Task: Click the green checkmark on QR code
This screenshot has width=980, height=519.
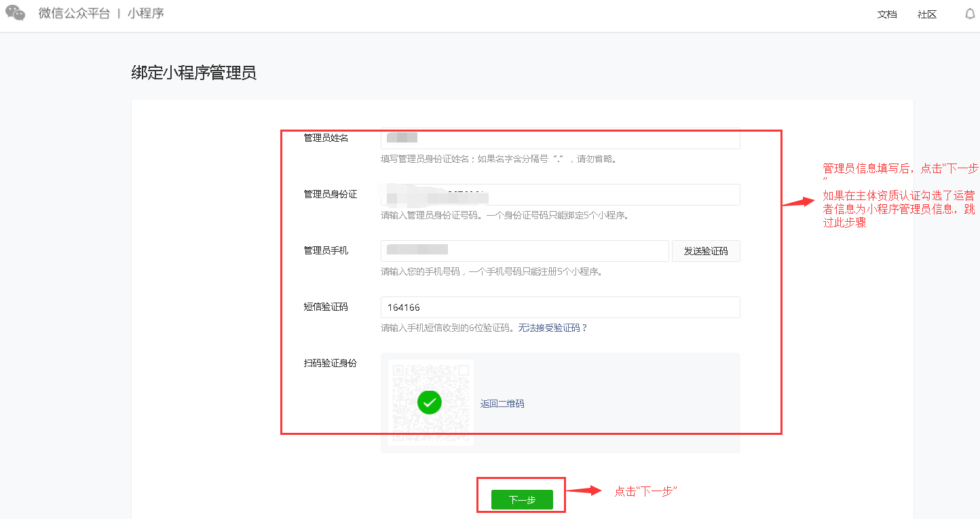Action: pyautogui.click(x=429, y=402)
